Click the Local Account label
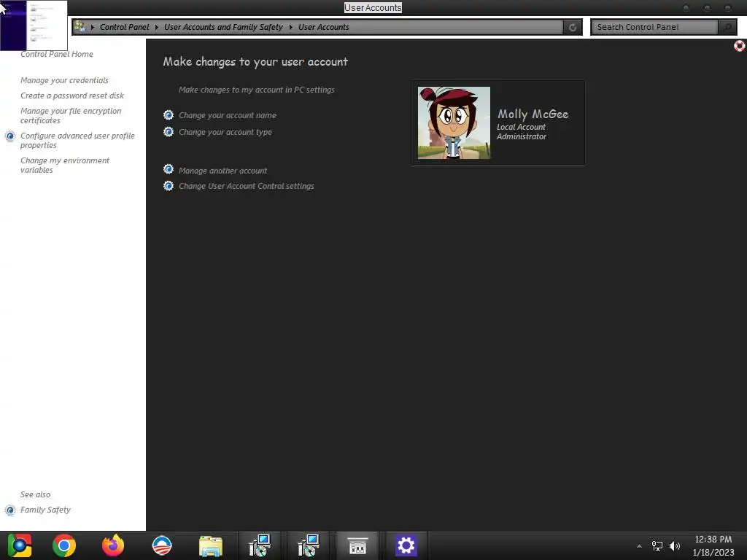The width and height of the screenshot is (747, 560). [x=521, y=127]
